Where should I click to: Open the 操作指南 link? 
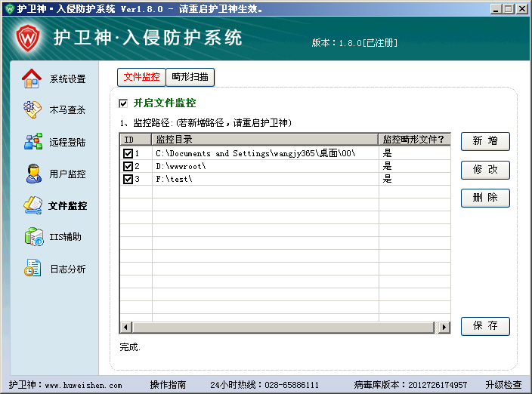[168, 384]
